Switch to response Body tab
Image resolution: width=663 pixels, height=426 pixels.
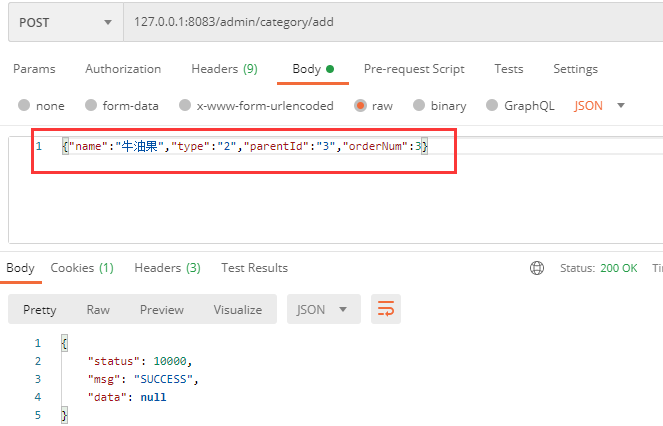[20, 268]
